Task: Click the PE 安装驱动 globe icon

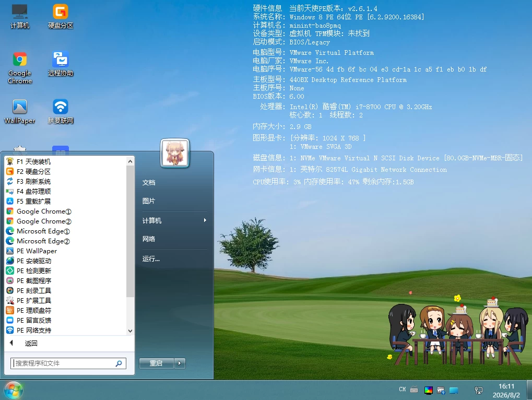Action: pyautogui.click(x=10, y=261)
